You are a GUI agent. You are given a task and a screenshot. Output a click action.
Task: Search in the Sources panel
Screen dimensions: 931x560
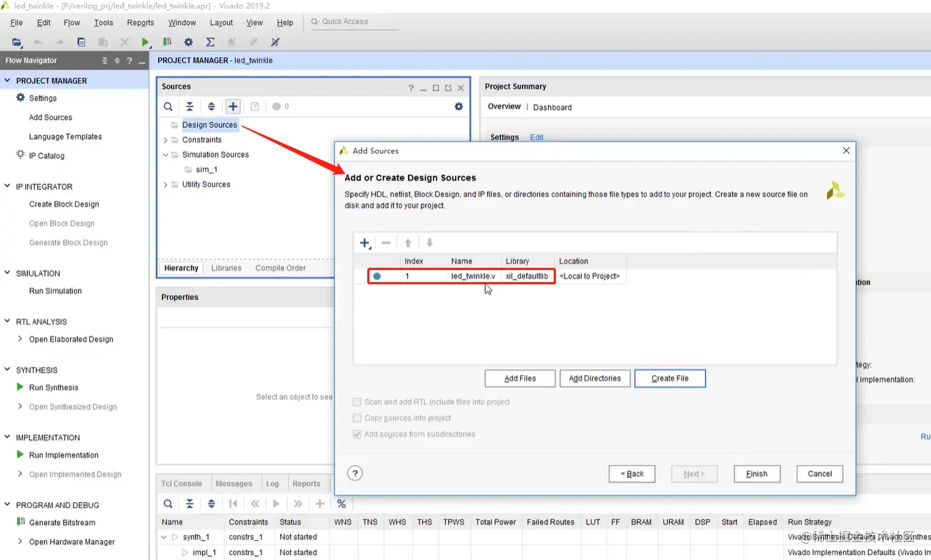click(168, 106)
